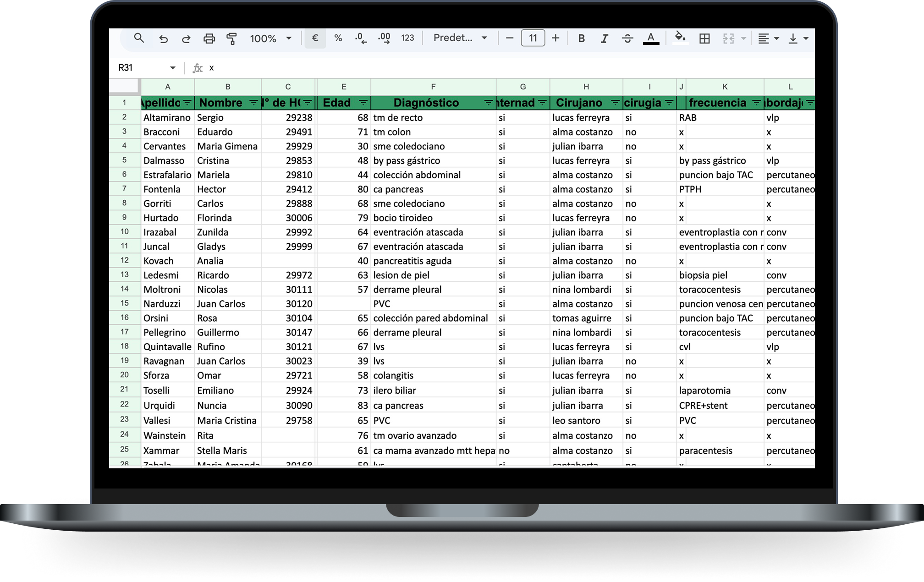The image size is (924, 582).
Task: Click the search magnifier icon in toolbar
Action: pos(139,38)
